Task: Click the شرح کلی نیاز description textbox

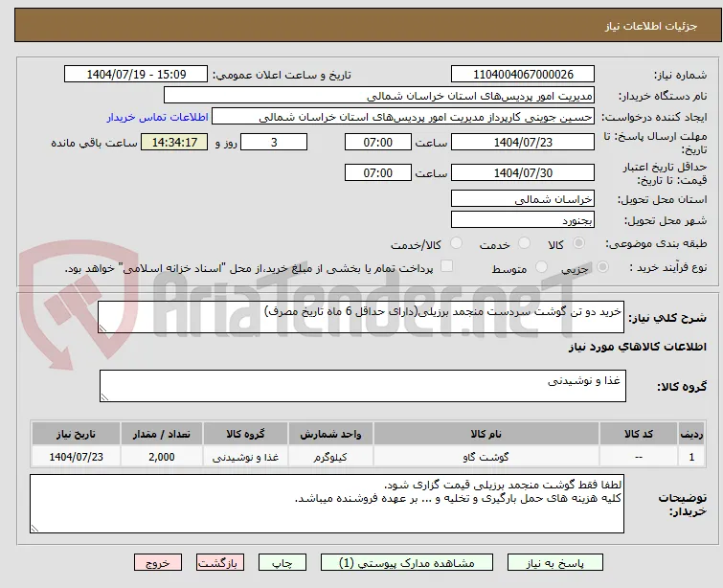Action: coord(361,317)
